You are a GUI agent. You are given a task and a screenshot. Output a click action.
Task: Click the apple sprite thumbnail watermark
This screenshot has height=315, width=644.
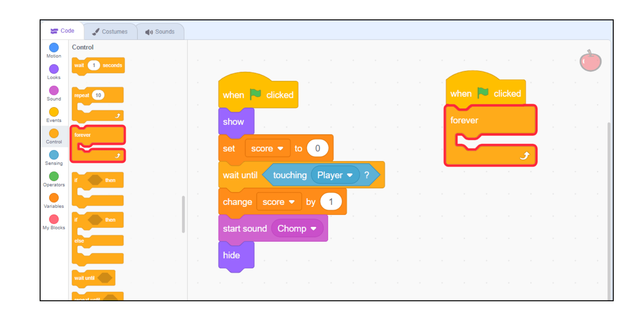tap(590, 61)
